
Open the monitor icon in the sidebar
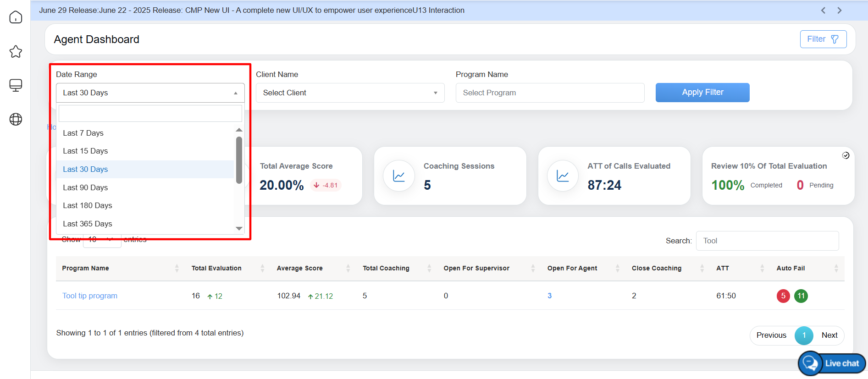(16, 85)
